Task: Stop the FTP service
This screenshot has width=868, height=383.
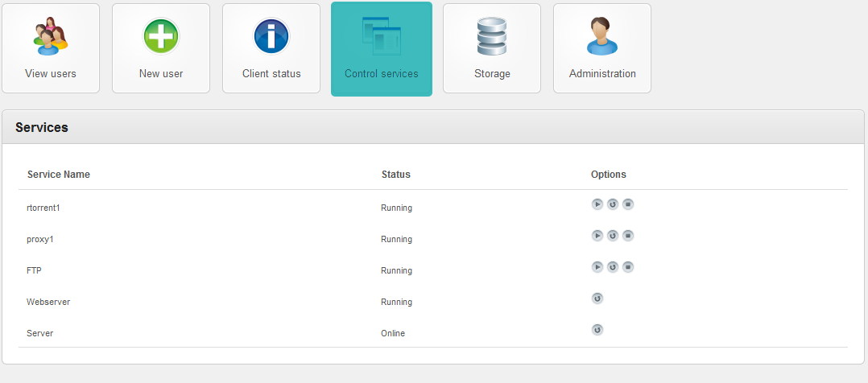Action: click(628, 267)
